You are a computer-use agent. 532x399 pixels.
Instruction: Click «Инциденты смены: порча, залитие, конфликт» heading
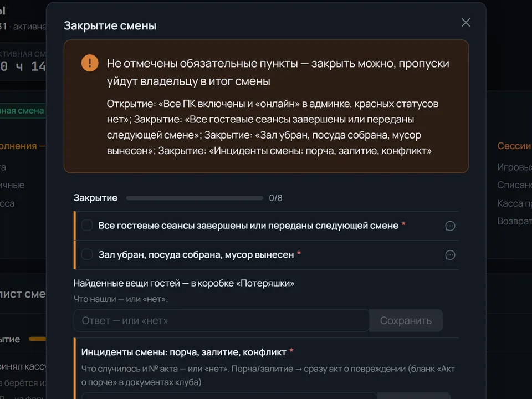point(183,352)
